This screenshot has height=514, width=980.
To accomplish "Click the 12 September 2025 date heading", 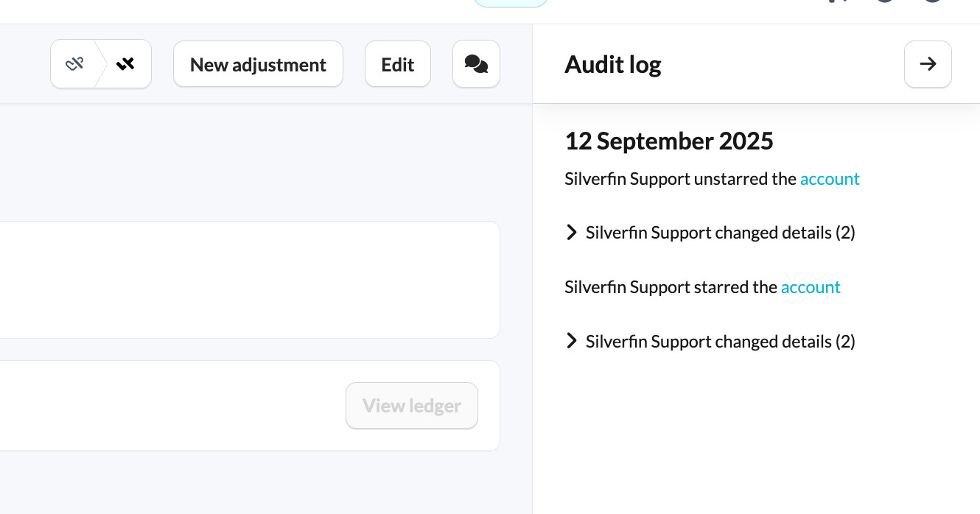I will 669,141.
